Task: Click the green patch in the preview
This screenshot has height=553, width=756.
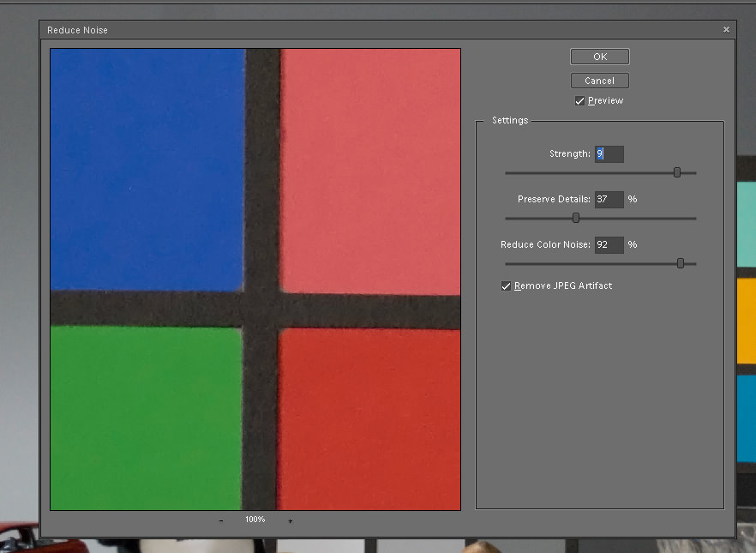Action: pyautogui.click(x=144, y=418)
